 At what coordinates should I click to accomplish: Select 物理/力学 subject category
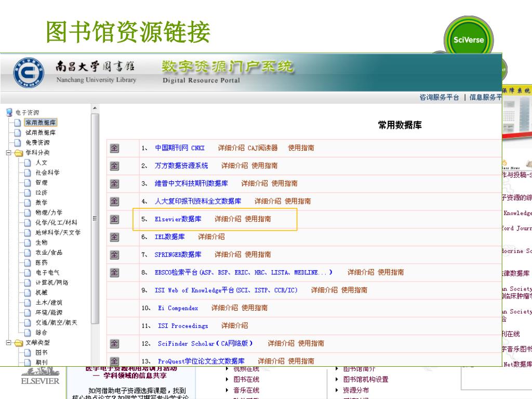coord(49,212)
